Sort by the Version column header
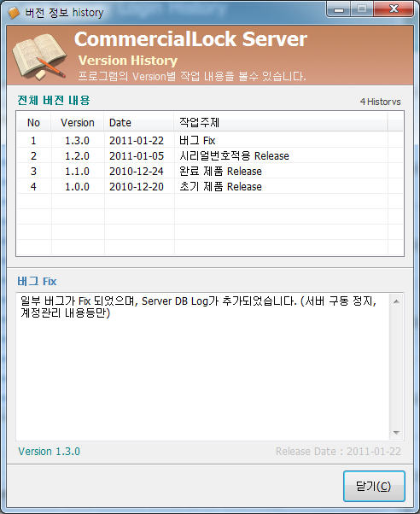 pos(78,123)
